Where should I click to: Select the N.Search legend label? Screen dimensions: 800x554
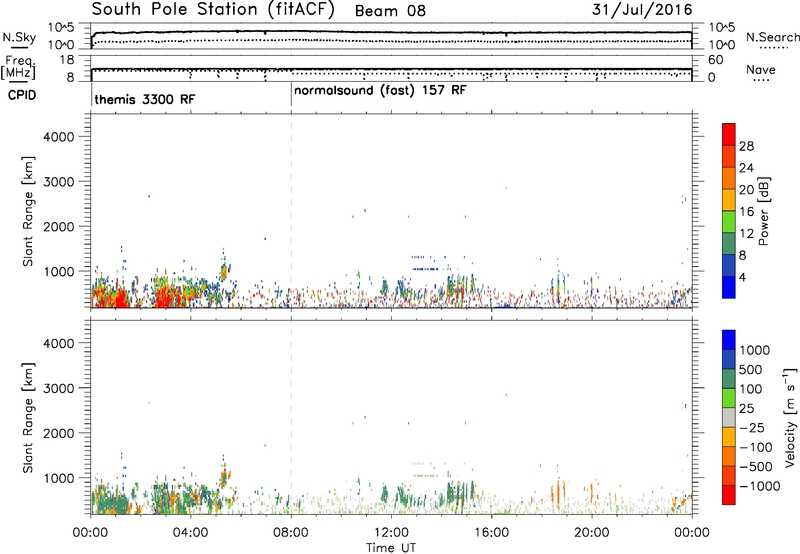pos(772,37)
